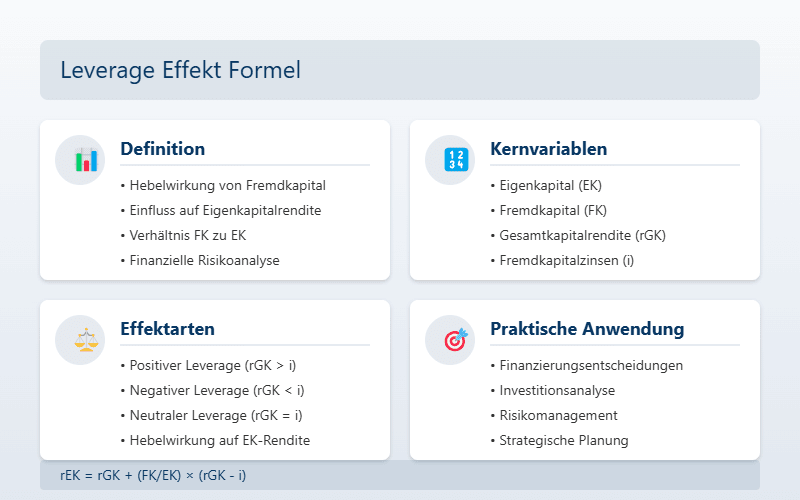Select the Risikomanagement list item
Image resolution: width=800 pixels, height=500 pixels.
(x=558, y=415)
